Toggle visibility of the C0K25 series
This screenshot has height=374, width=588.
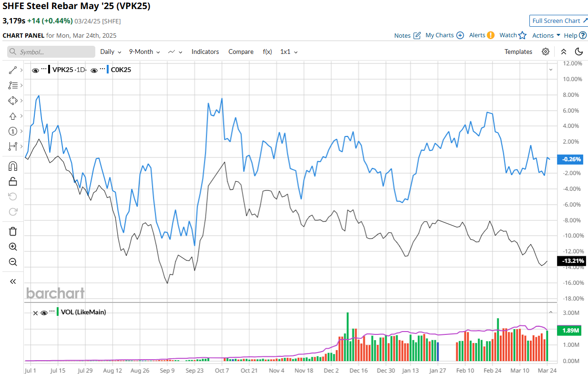click(94, 70)
